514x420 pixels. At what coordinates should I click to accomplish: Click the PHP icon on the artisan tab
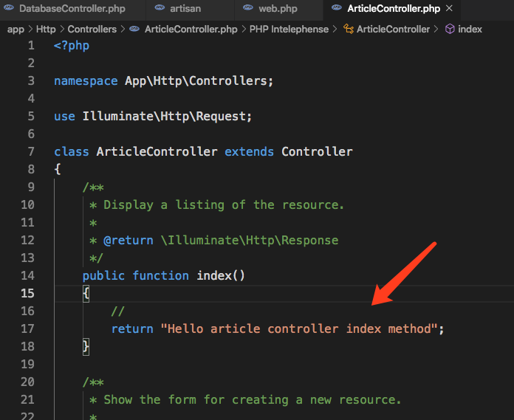point(160,10)
